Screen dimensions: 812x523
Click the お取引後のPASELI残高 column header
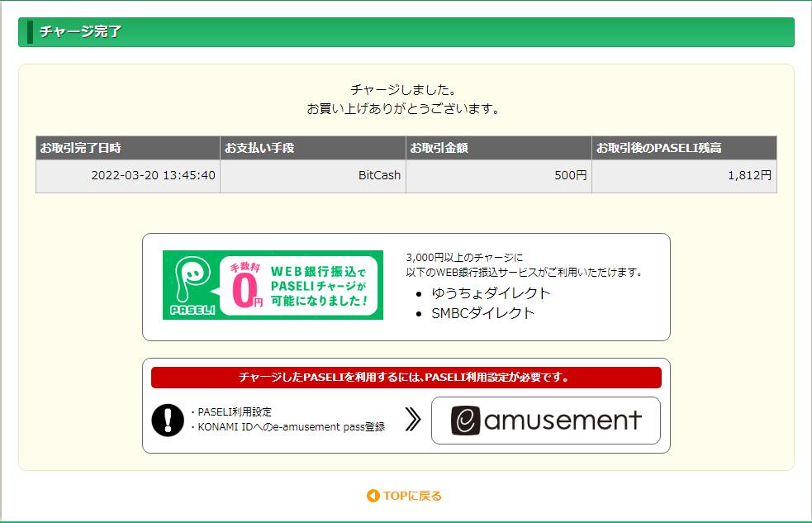click(658, 148)
